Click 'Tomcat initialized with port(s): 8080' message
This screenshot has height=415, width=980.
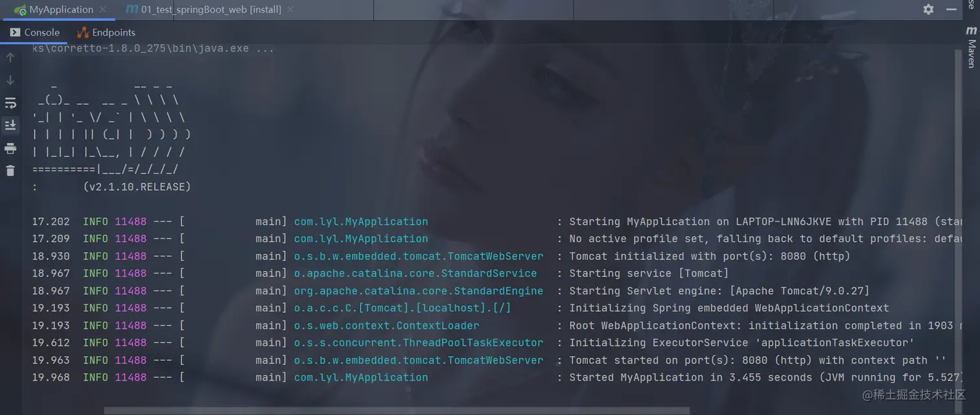[710, 256]
